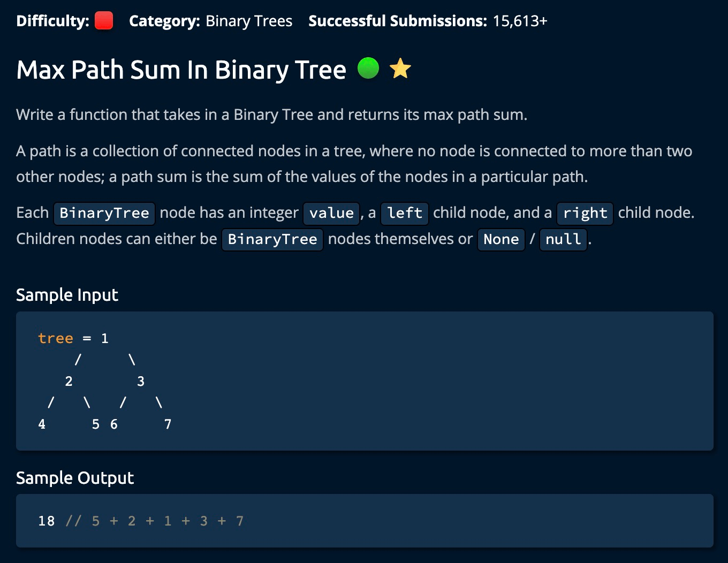728x563 pixels.
Task: Click the green completion circle icon
Action: [368, 69]
